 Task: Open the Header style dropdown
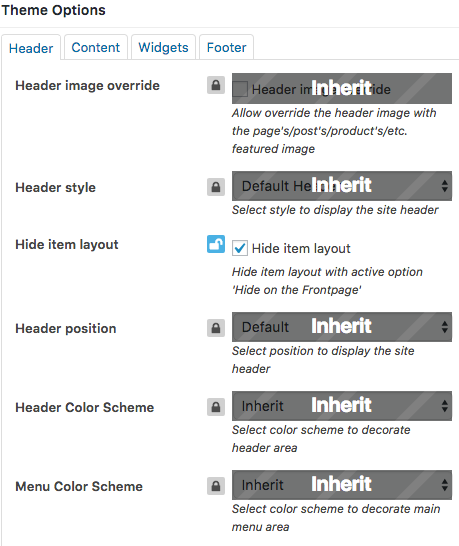(342, 186)
